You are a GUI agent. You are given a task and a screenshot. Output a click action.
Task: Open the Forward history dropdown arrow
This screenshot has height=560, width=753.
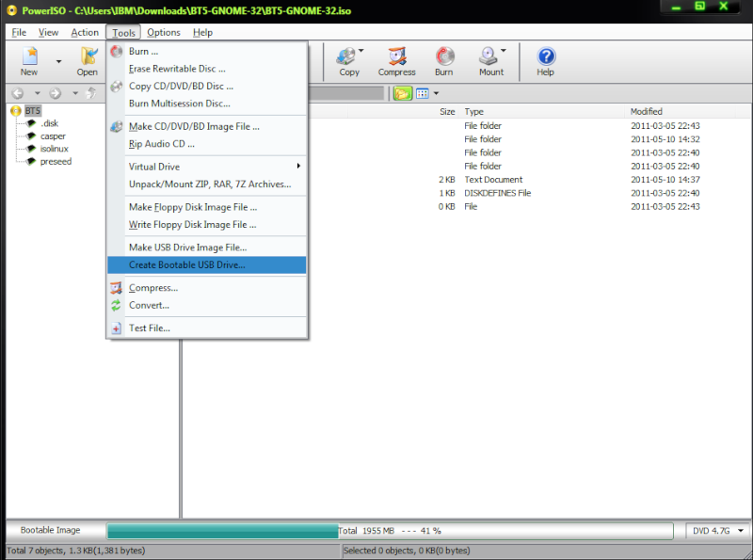(x=75, y=93)
